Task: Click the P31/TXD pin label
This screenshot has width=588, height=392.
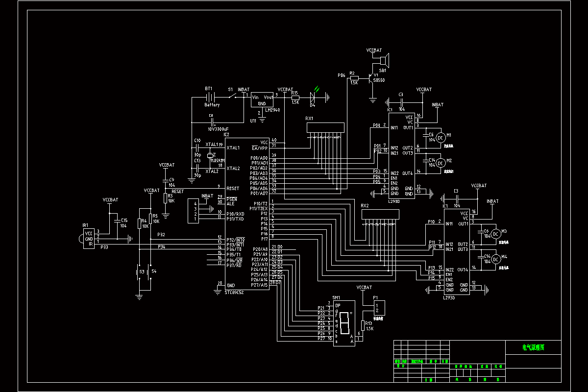Action: pos(236,219)
